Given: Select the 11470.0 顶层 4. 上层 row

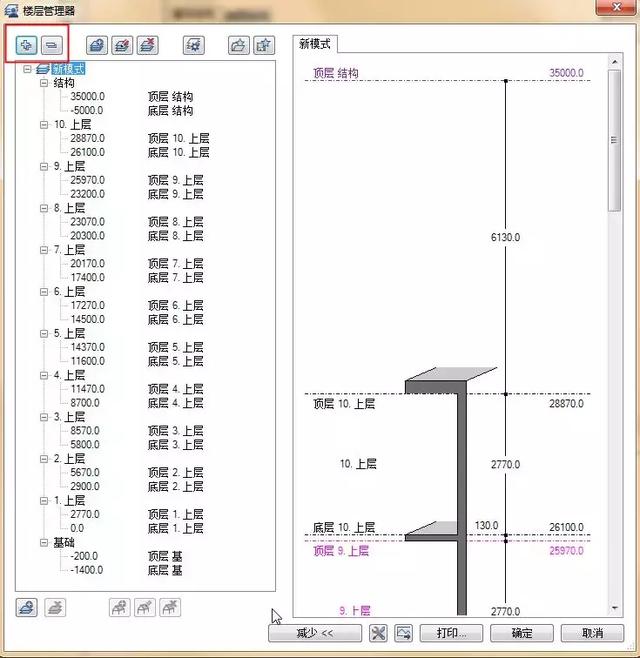Looking at the screenshot, I should coord(137,389).
